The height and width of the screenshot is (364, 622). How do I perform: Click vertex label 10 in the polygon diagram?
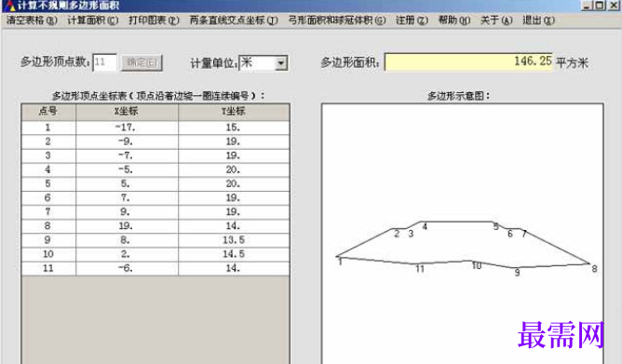click(x=477, y=265)
